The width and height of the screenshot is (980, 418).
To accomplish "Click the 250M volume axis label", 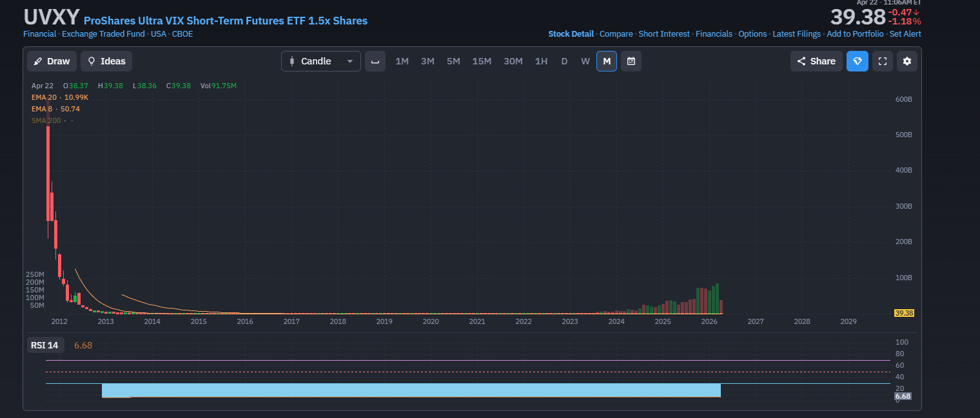I will (x=35, y=274).
